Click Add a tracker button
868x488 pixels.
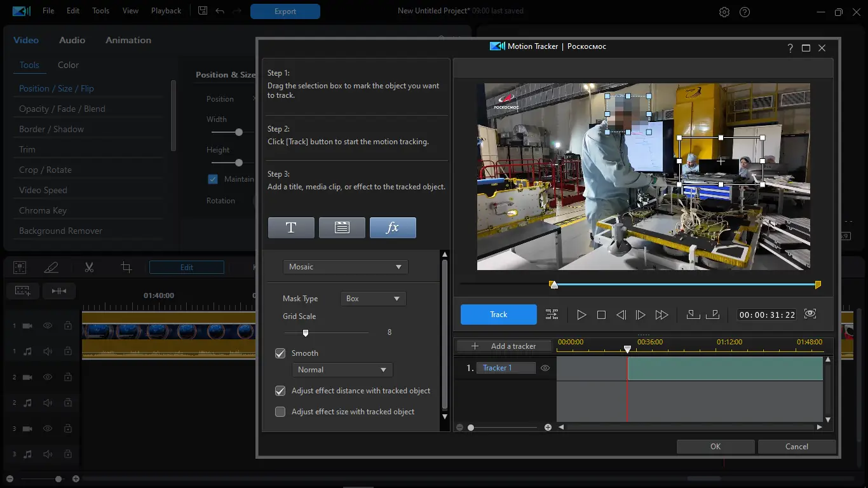click(505, 346)
